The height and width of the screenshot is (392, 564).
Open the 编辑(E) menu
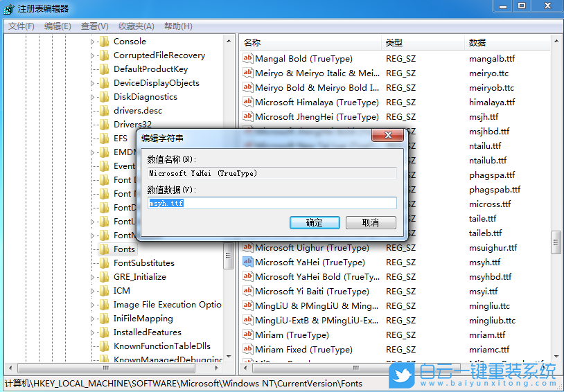point(58,26)
